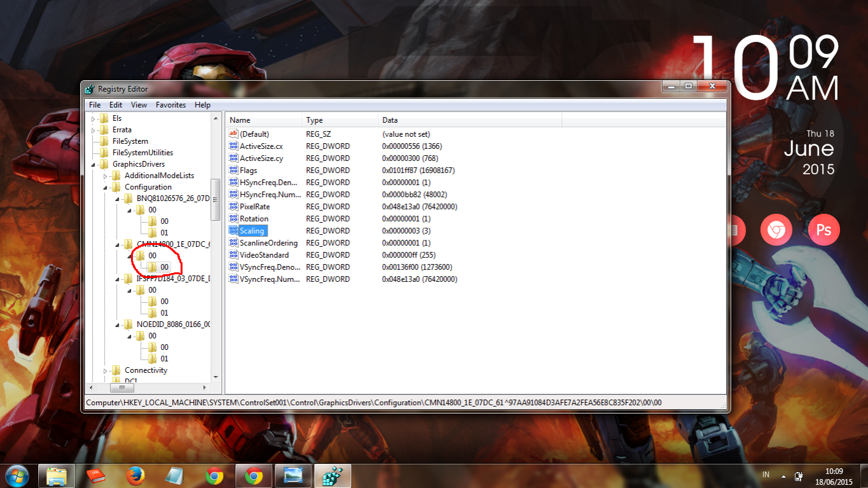Select the VideoStandard value icon
This screenshot has width=868, height=488.
pos(233,255)
